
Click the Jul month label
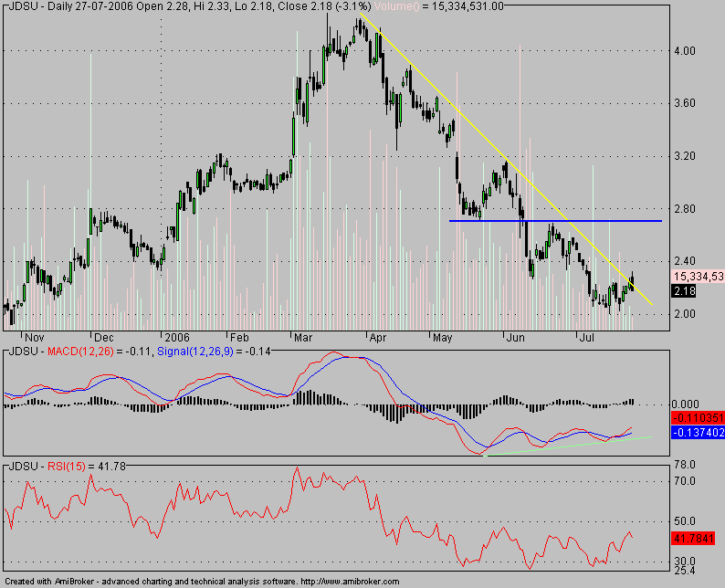[x=586, y=338]
